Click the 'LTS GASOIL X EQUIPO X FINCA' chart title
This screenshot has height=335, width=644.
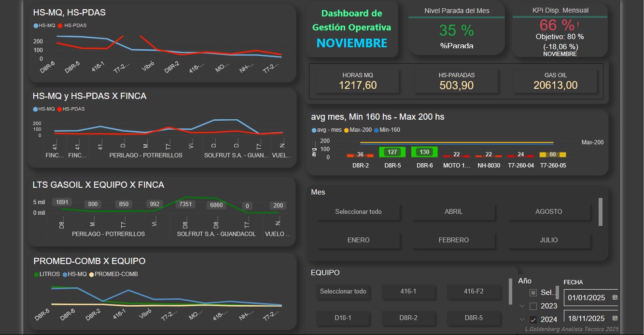tap(98, 185)
